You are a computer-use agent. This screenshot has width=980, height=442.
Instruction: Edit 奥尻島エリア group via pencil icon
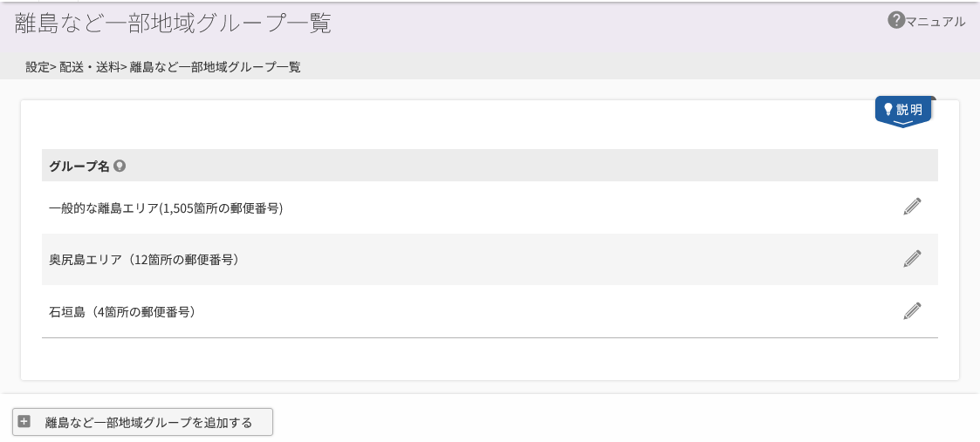pos(912,258)
